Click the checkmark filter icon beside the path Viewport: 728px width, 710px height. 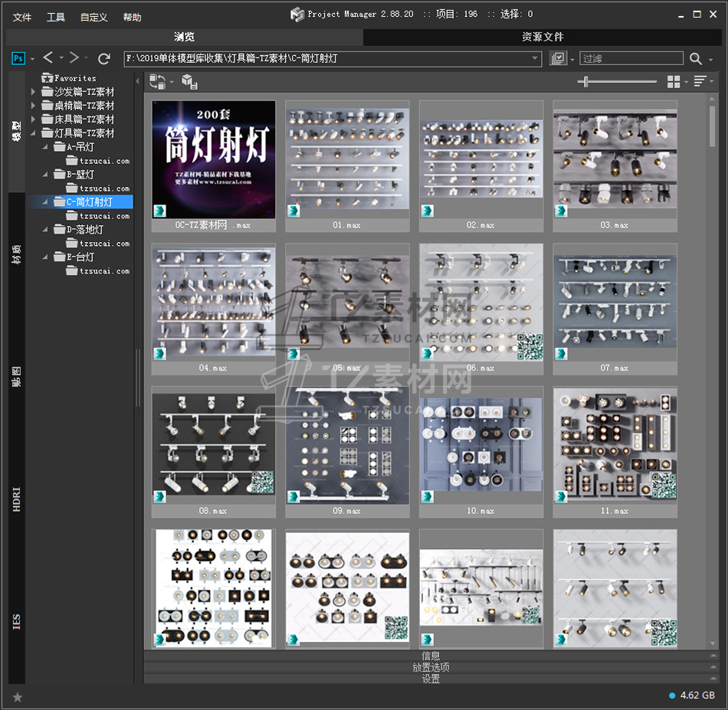(x=558, y=59)
